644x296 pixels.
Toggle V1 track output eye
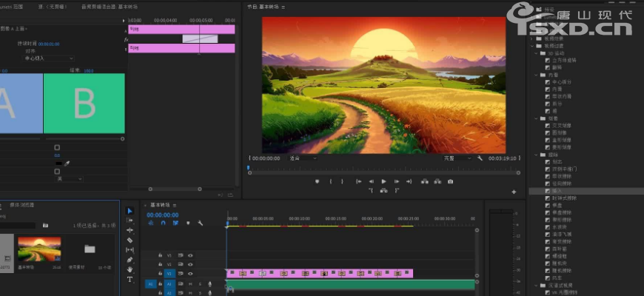(x=190, y=273)
